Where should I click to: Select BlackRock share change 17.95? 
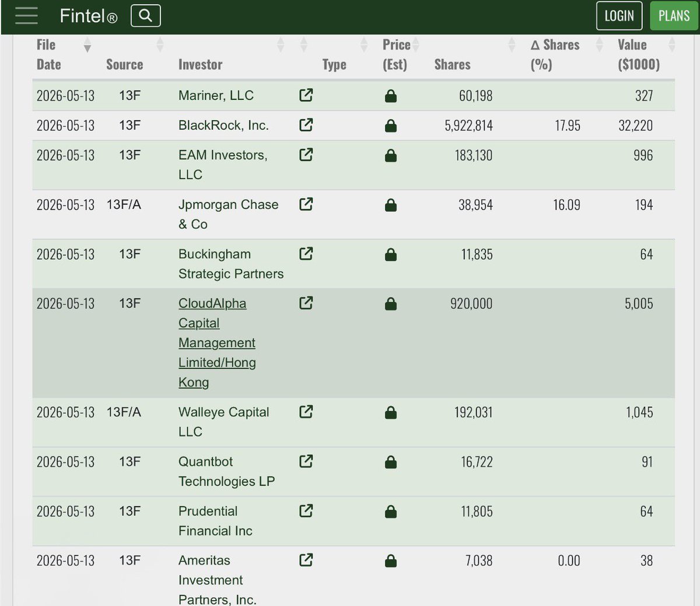568,126
